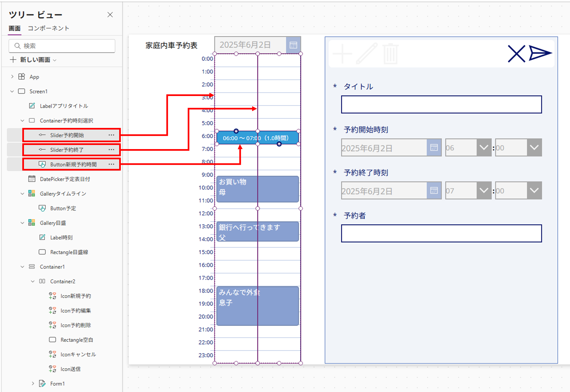Click the plus new reservation icon

pyautogui.click(x=342, y=54)
